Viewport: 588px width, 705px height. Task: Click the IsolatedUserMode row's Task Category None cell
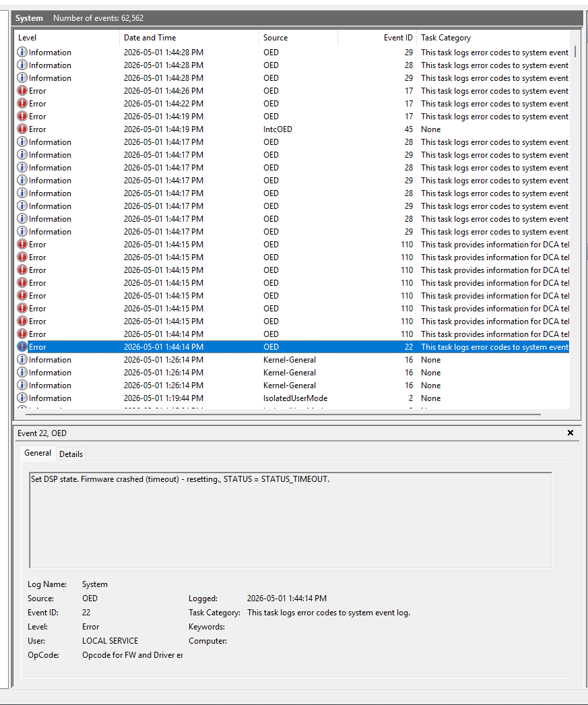(x=431, y=398)
